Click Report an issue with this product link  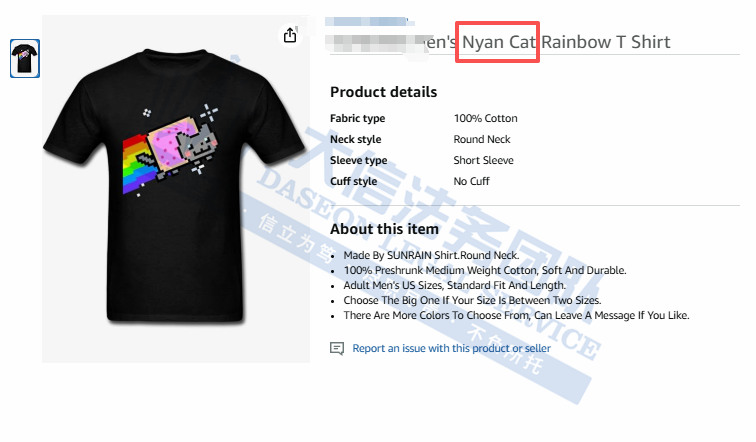coord(451,348)
